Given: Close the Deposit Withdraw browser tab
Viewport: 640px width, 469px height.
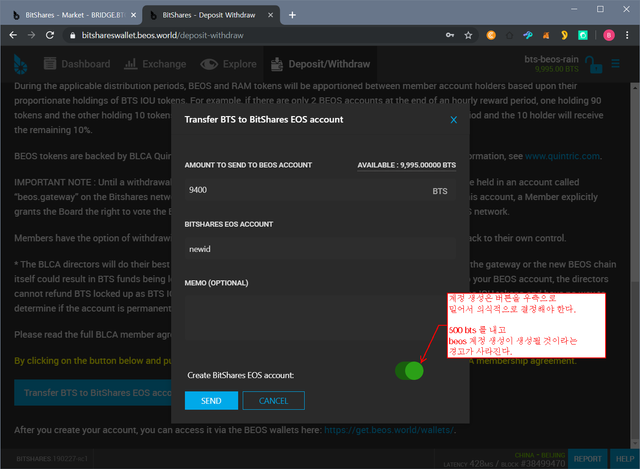Looking at the screenshot, I should [270, 15].
